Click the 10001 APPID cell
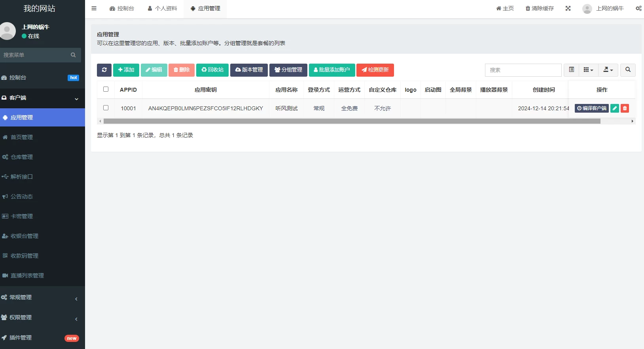Viewport: 644px width, 349px height. coord(128,108)
